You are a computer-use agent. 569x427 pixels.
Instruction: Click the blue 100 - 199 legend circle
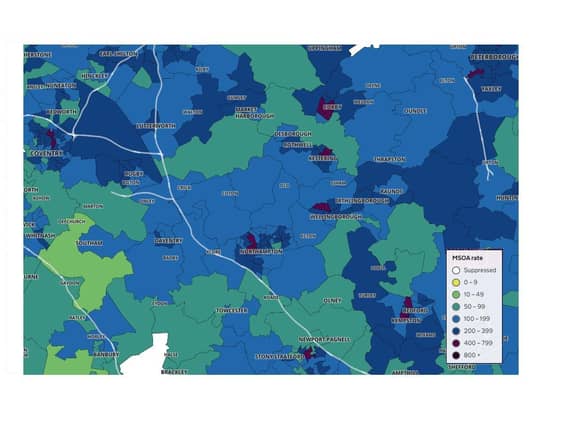pos(456,319)
